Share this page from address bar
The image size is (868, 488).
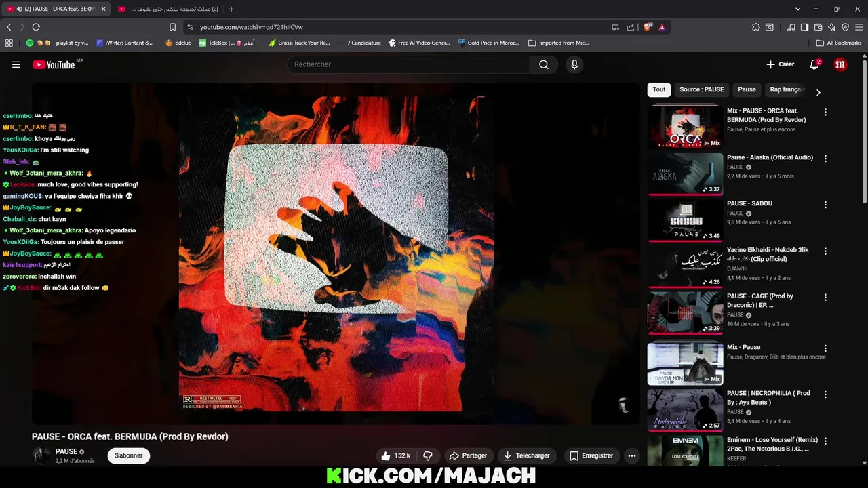pyautogui.click(x=631, y=27)
